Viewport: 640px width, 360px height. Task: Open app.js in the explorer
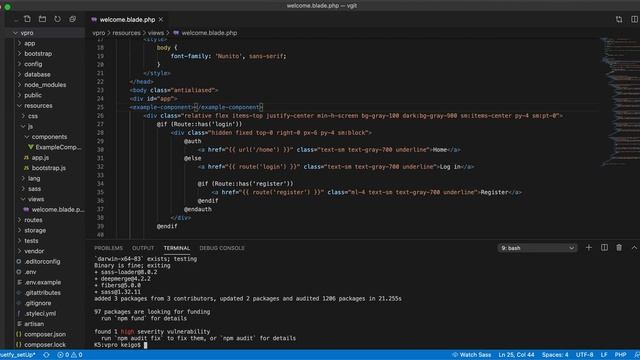[36, 158]
